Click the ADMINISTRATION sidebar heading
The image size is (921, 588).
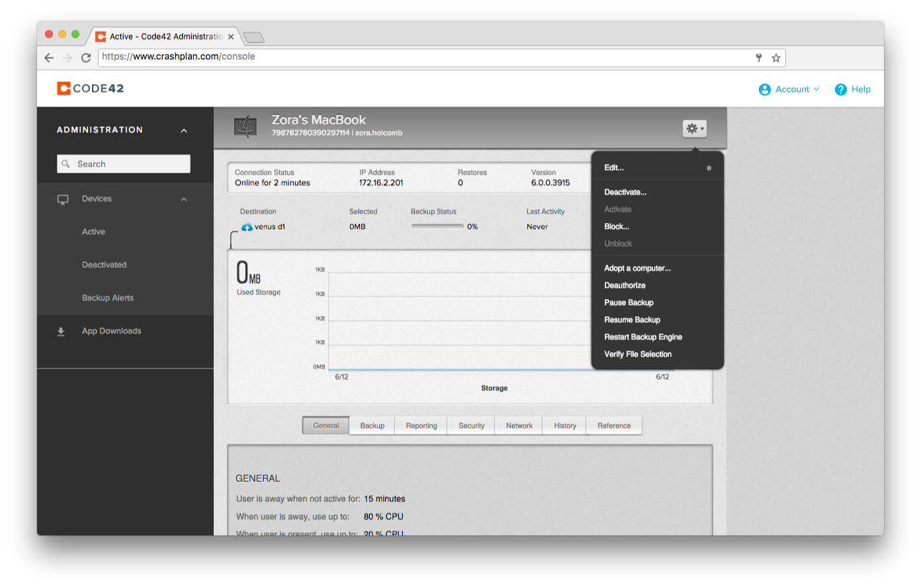tap(100, 130)
